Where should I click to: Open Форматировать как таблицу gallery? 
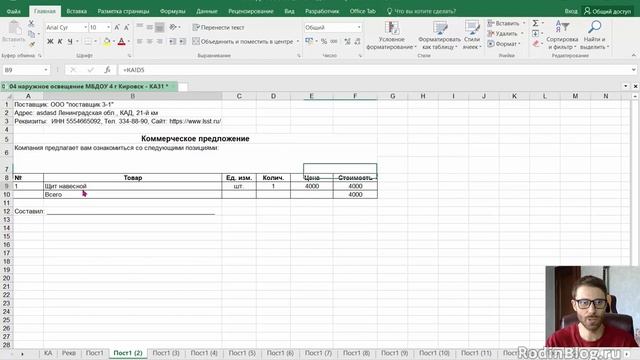point(440,35)
